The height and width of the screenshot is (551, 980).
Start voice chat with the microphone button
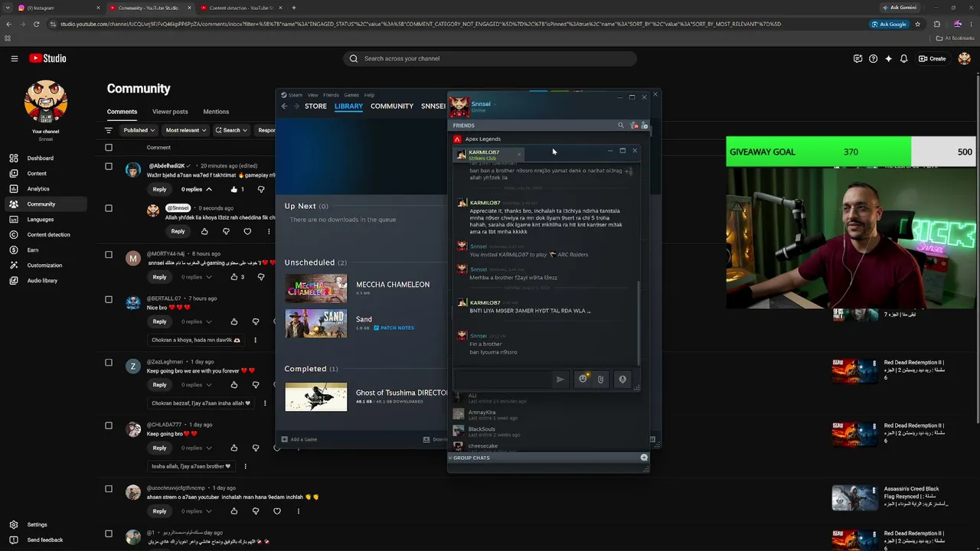click(622, 380)
